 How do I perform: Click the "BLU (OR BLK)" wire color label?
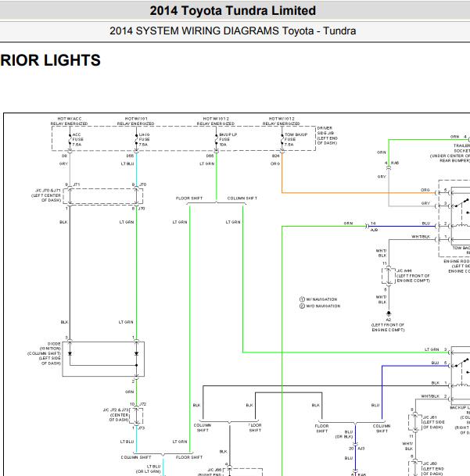344,434
